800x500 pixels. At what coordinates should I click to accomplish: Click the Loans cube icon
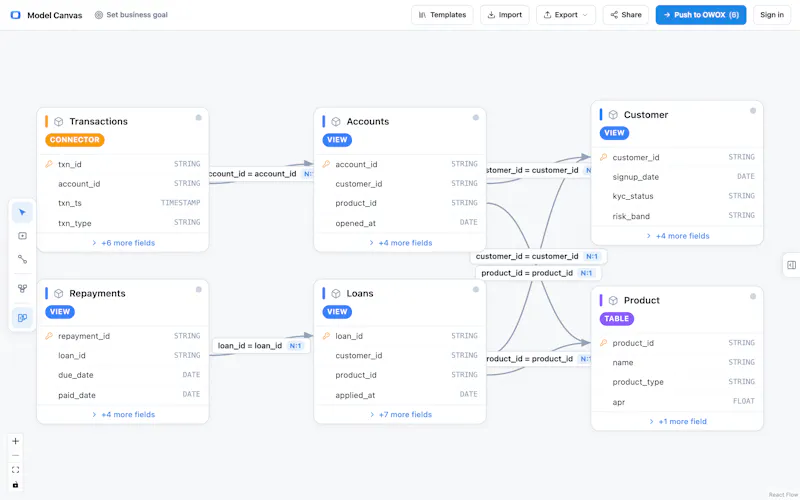336,293
